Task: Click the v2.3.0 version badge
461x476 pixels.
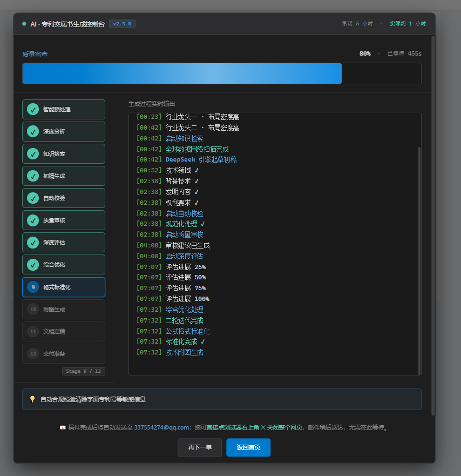Action: click(122, 24)
